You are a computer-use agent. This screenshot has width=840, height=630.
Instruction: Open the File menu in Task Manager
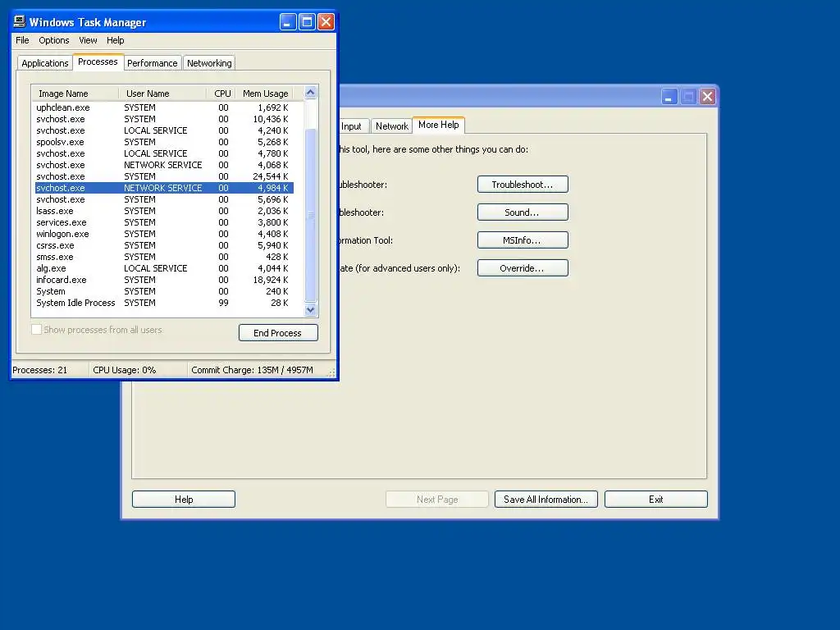click(22, 40)
